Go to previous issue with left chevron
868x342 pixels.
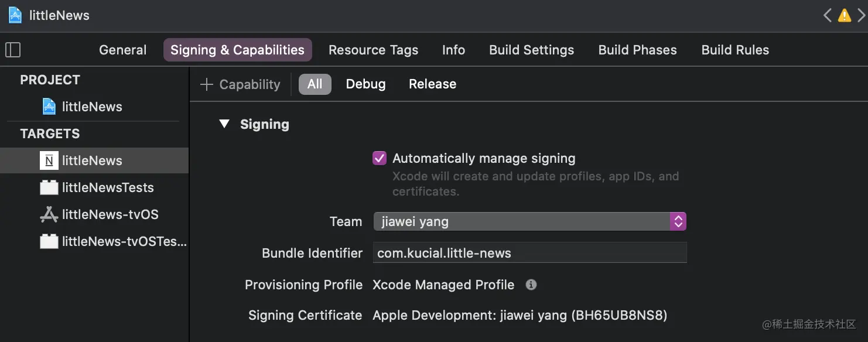[x=828, y=15]
